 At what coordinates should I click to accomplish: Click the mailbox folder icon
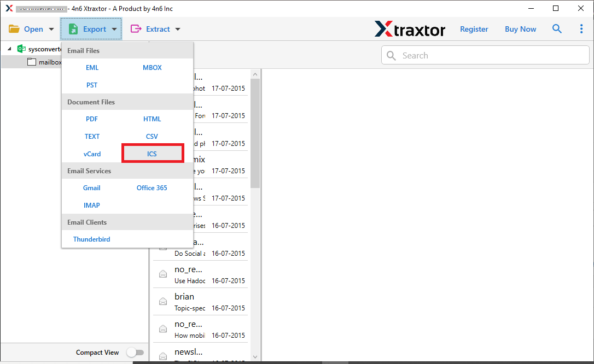32,62
